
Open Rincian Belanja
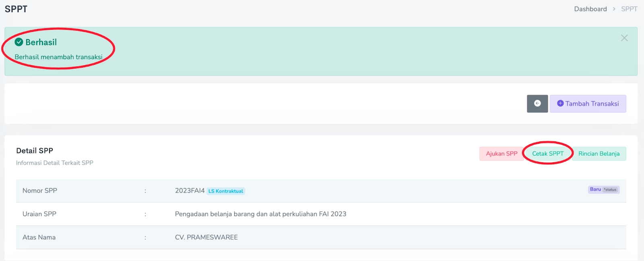(x=599, y=153)
